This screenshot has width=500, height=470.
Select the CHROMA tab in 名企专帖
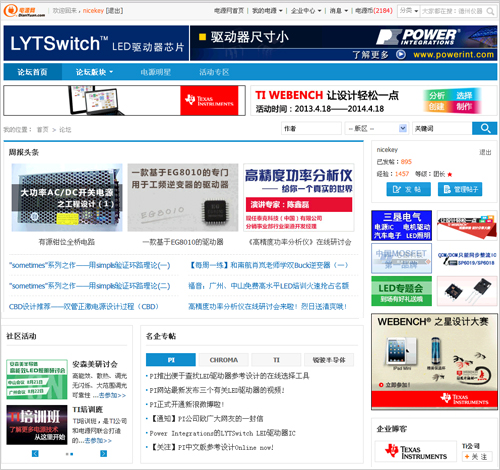point(224,360)
